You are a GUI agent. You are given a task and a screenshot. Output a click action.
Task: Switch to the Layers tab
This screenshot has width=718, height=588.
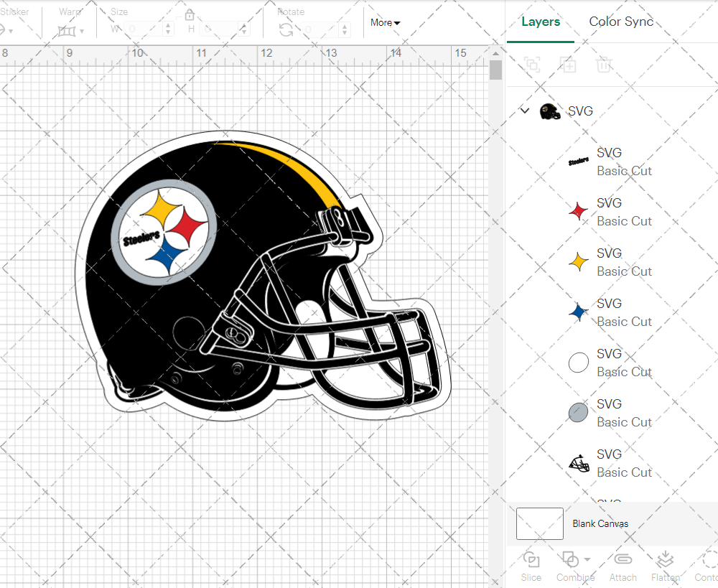tap(540, 22)
